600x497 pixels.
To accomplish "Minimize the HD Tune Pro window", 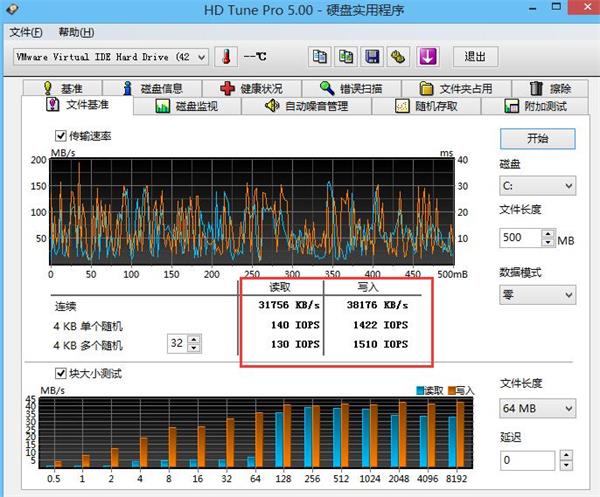I will tap(533, 8).
